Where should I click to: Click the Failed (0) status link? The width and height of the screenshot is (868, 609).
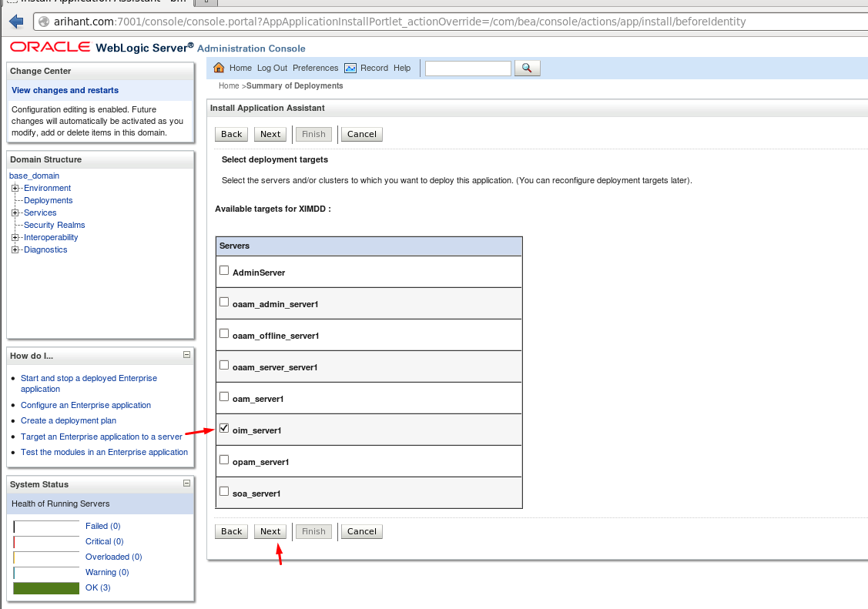pyautogui.click(x=103, y=526)
